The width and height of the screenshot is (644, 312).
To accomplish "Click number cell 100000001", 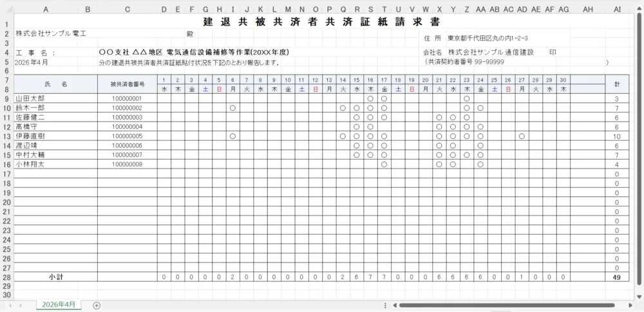I will point(128,98).
